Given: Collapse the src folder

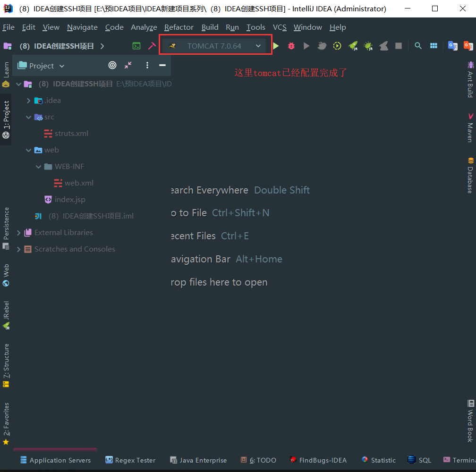Looking at the screenshot, I should click(28, 117).
